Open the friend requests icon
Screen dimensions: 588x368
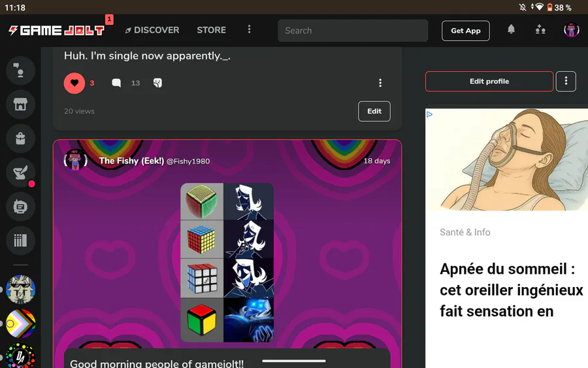pyautogui.click(x=540, y=29)
